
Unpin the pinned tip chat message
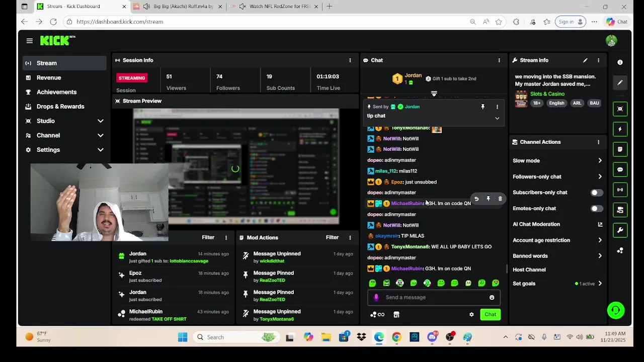coord(482,107)
